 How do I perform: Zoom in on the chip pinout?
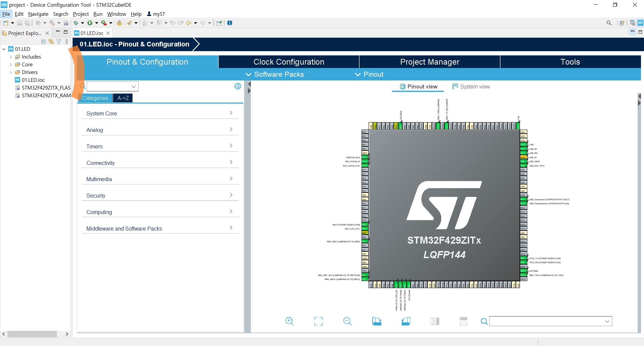click(289, 321)
